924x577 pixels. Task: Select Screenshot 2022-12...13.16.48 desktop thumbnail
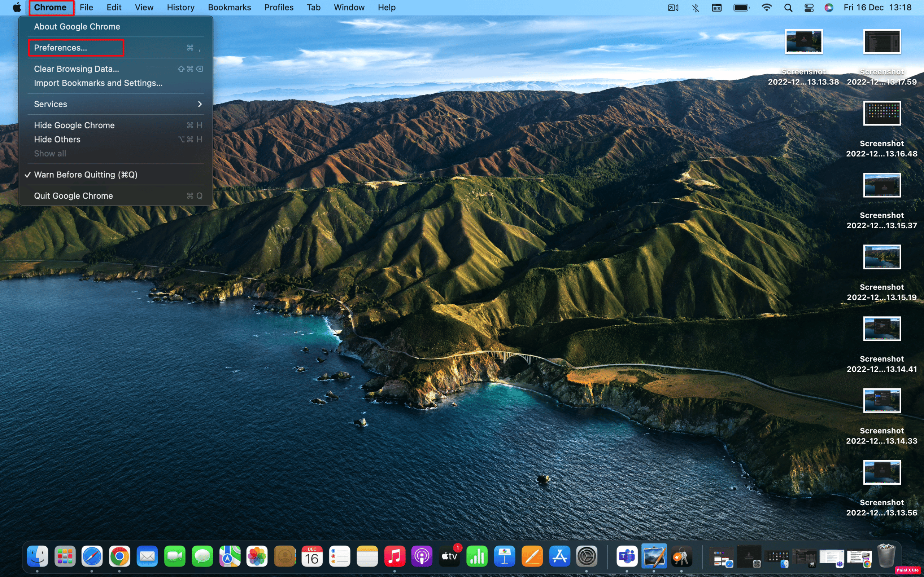[x=882, y=113]
